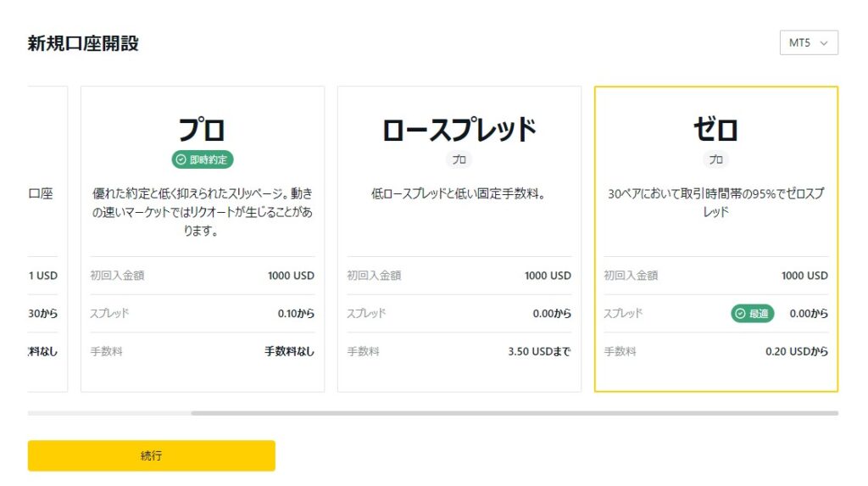The image size is (868, 486).
Task: Click プロ card description about slippage
Action: pyautogui.click(x=202, y=212)
